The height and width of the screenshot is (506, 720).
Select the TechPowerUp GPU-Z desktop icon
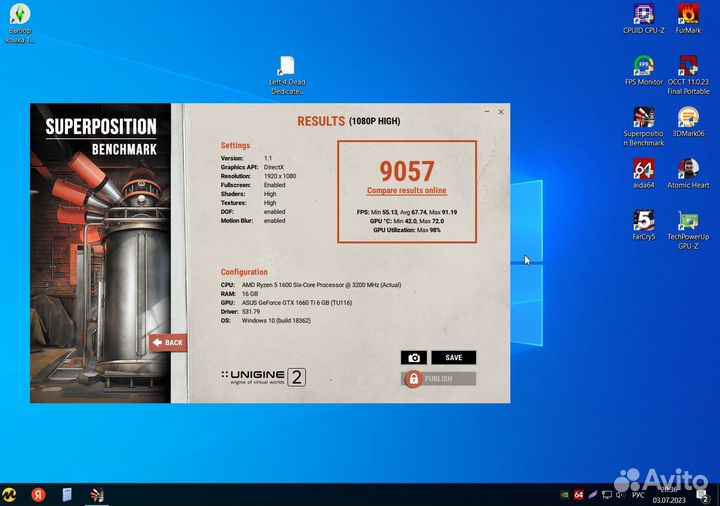click(688, 230)
